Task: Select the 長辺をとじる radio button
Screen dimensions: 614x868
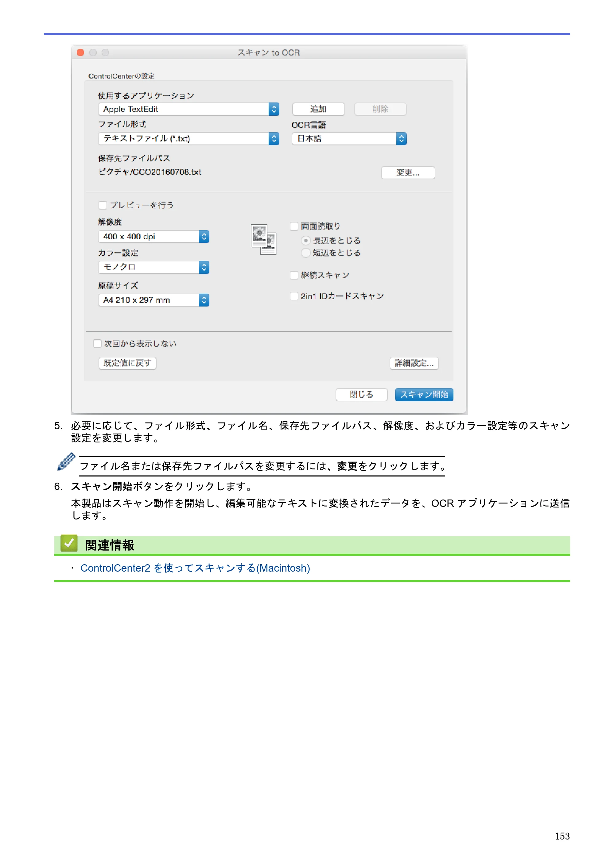Action: pos(306,241)
